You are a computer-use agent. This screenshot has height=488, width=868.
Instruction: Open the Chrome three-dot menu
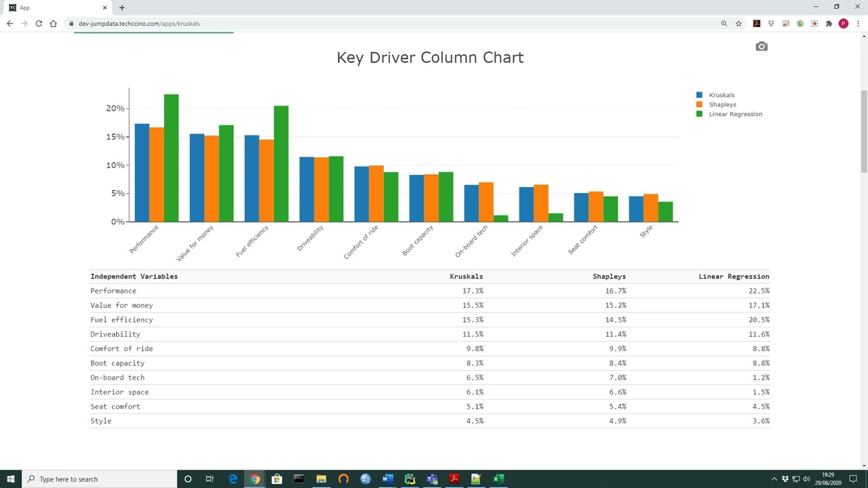pos(858,24)
